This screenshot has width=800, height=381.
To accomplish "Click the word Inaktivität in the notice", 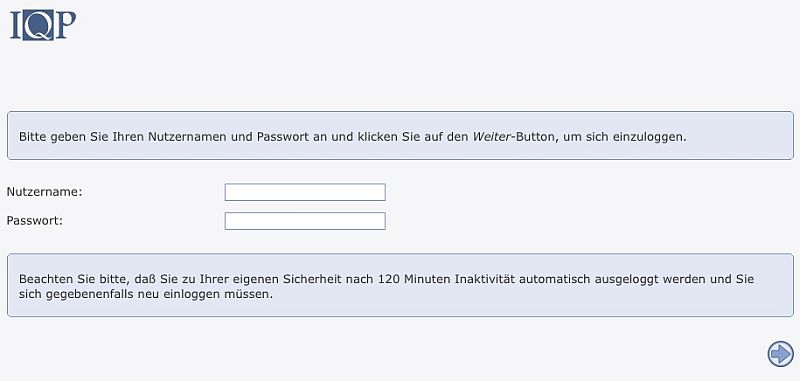I will 481,280.
